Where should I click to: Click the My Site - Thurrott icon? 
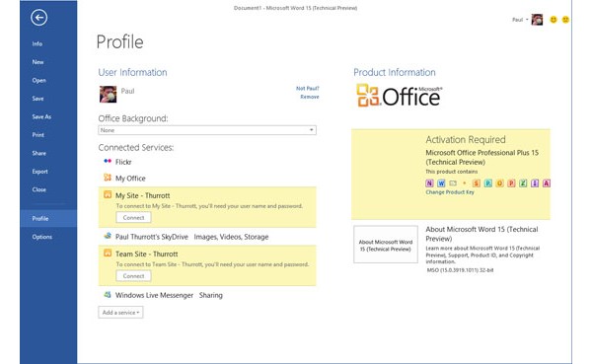[x=108, y=195]
